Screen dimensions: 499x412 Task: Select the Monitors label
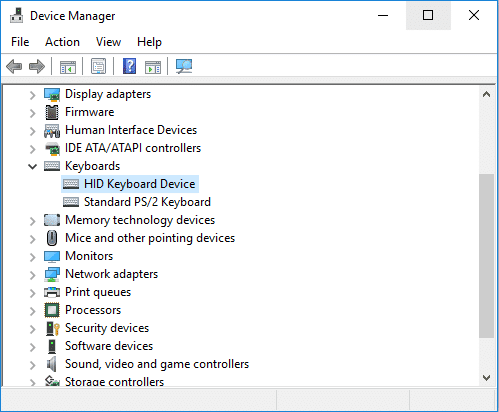tap(89, 256)
